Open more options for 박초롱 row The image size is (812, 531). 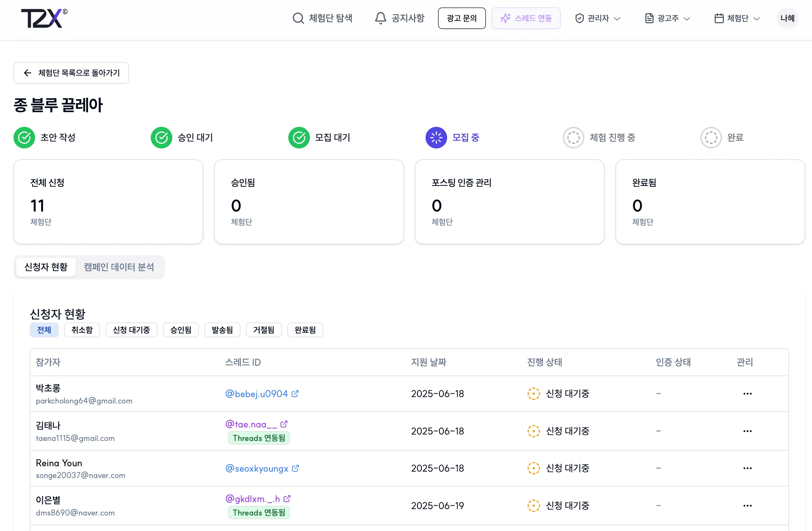pos(747,394)
